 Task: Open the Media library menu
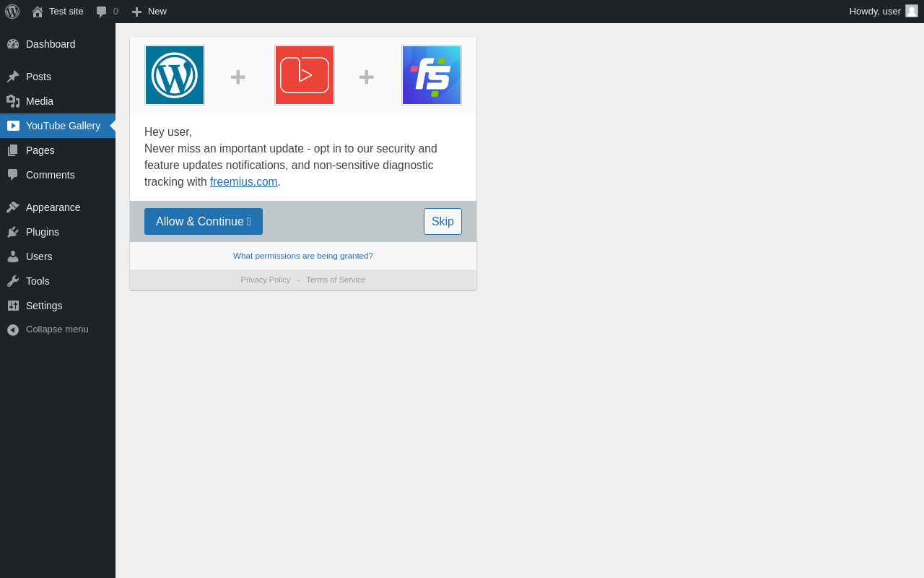pos(58,101)
